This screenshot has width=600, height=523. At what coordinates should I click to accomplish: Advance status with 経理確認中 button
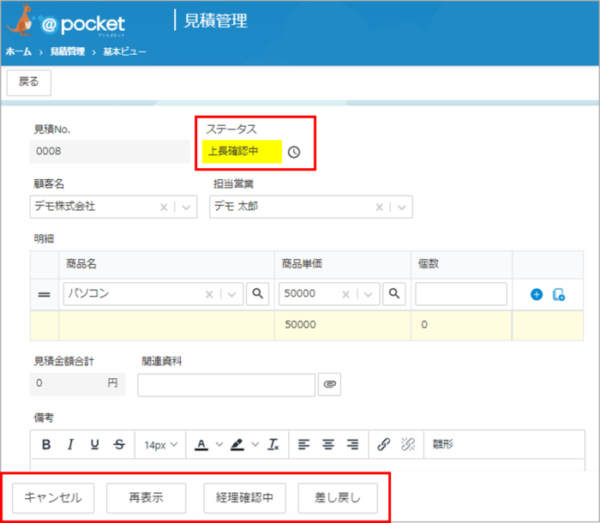coord(245,498)
